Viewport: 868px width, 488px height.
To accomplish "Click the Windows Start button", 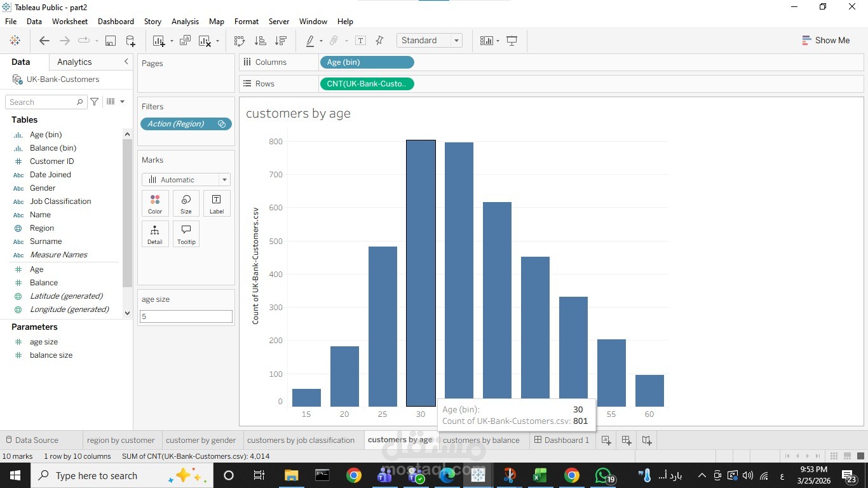I will pos(15,475).
